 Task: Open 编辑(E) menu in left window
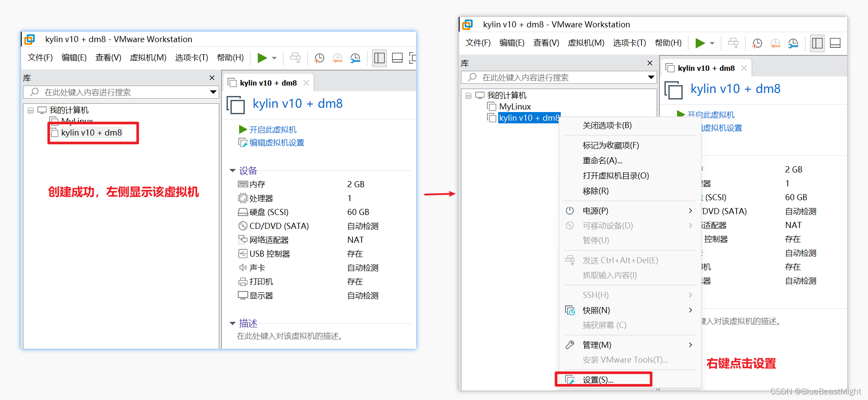tap(74, 58)
